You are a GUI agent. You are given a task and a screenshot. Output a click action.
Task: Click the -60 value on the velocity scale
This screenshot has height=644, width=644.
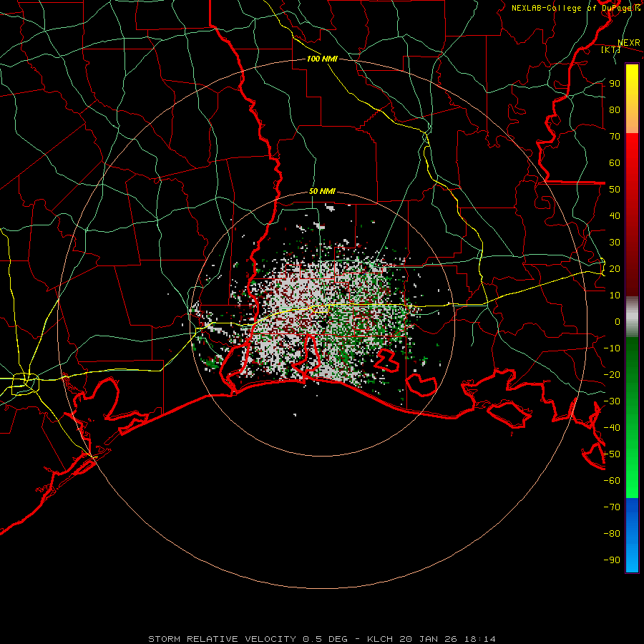click(612, 481)
